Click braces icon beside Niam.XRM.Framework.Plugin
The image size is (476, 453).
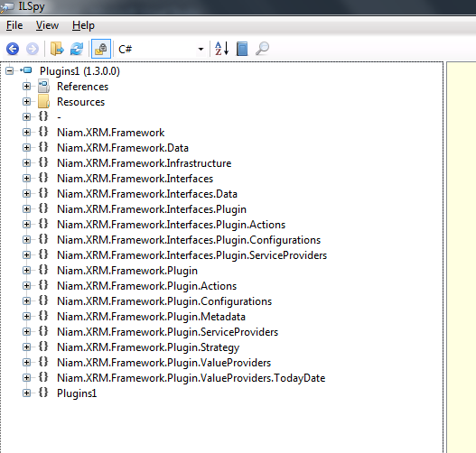point(43,270)
